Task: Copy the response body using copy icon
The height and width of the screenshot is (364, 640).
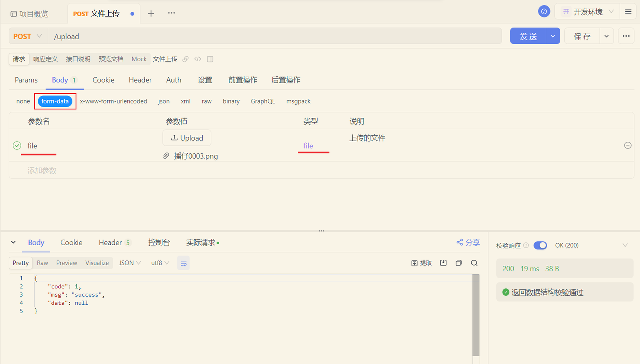Action: pyautogui.click(x=458, y=262)
